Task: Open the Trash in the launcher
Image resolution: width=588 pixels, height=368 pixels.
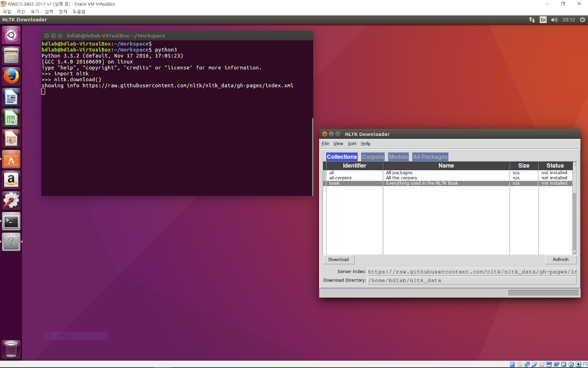Action: (11, 349)
